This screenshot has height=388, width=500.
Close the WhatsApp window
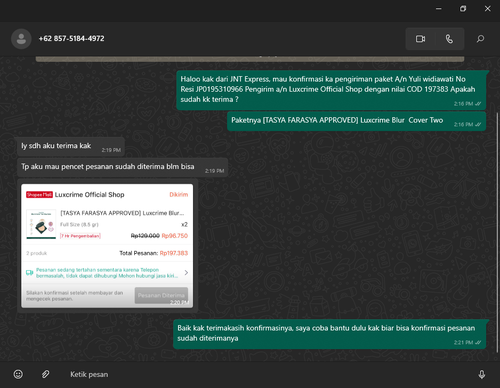click(488, 9)
